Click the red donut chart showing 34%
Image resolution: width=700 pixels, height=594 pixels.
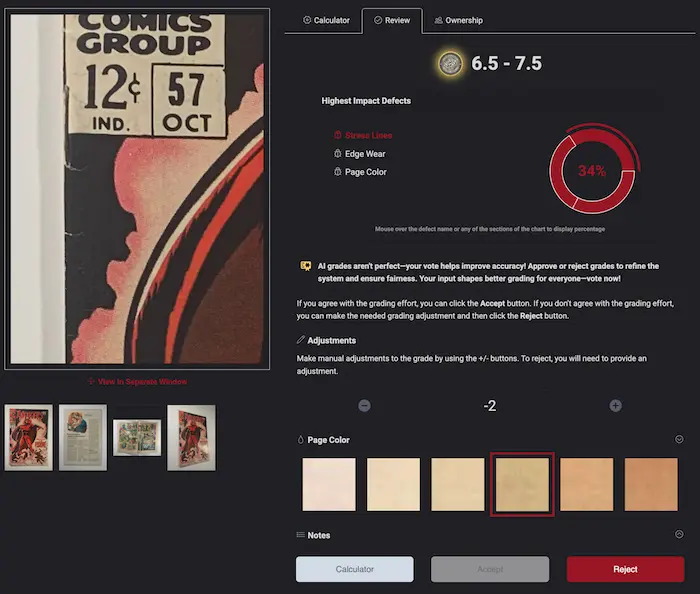click(590, 171)
